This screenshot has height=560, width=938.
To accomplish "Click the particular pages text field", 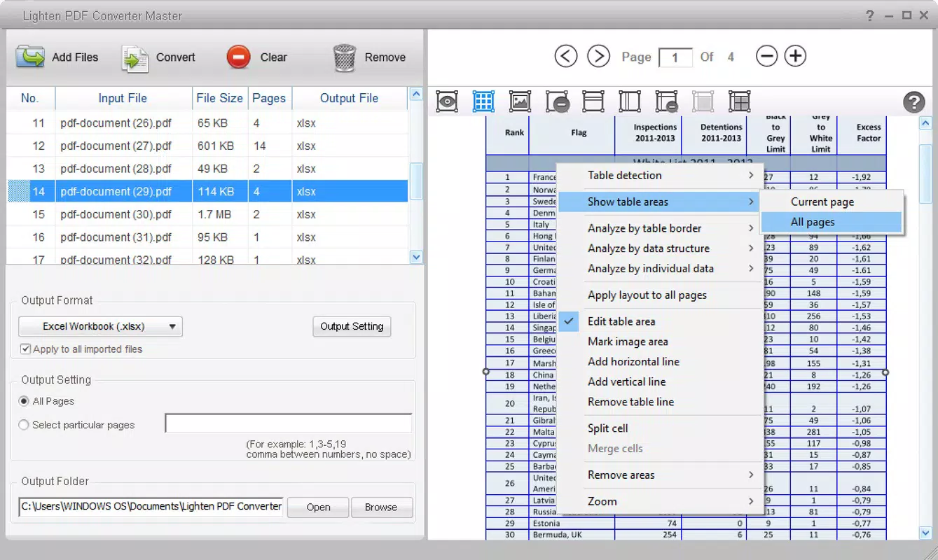I will click(x=289, y=423).
